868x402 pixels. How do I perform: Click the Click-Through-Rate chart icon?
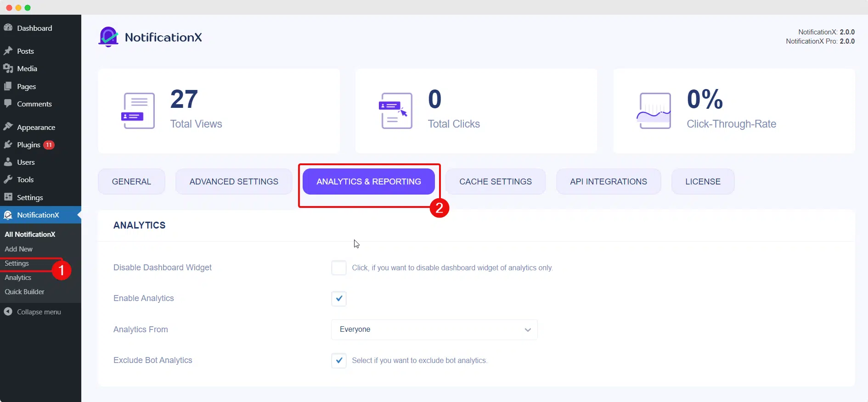[654, 111]
